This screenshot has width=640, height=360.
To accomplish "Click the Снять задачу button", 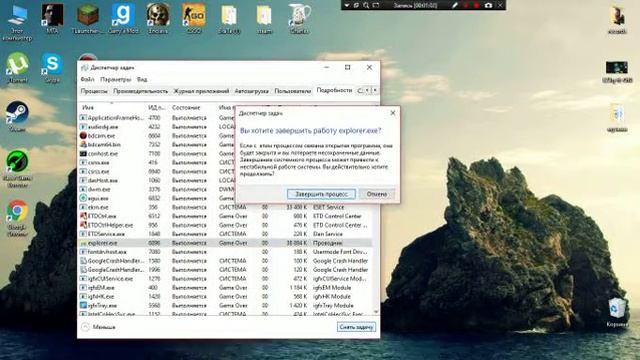I will (356, 327).
